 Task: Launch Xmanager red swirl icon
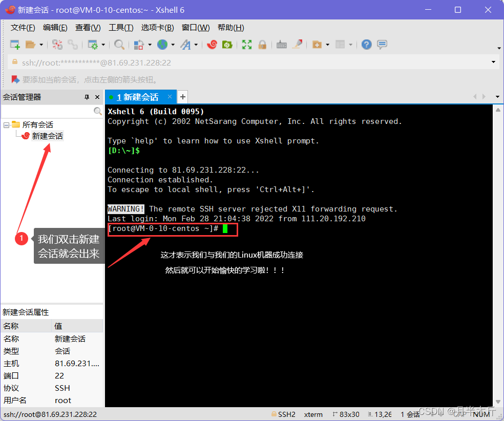[212, 45]
